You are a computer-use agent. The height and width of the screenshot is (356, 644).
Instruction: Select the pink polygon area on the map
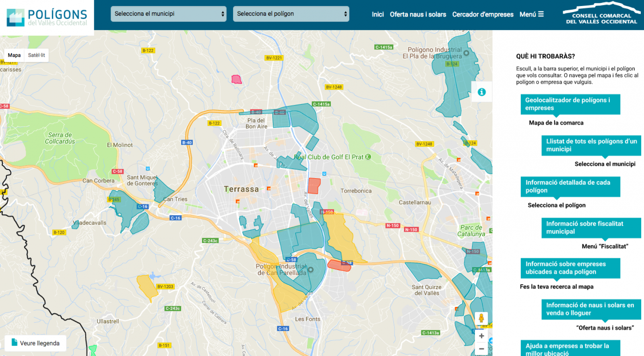(237, 79)
